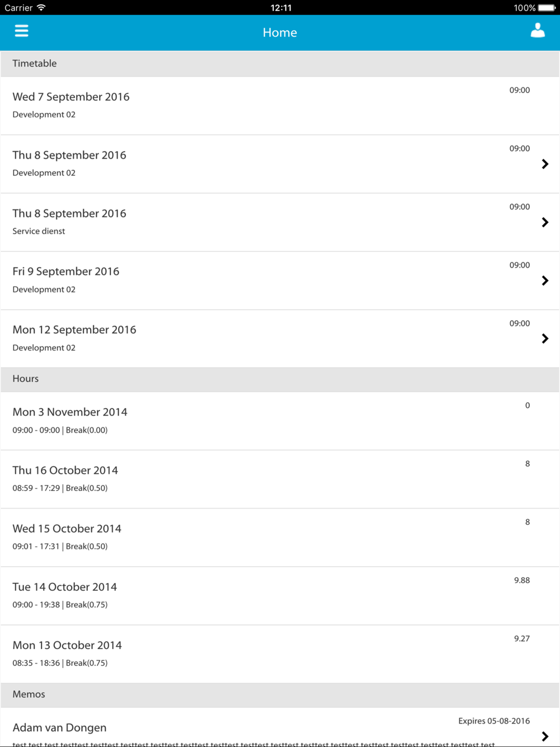
Task: Open the user profile icon
Action: [x=538, y=30]
